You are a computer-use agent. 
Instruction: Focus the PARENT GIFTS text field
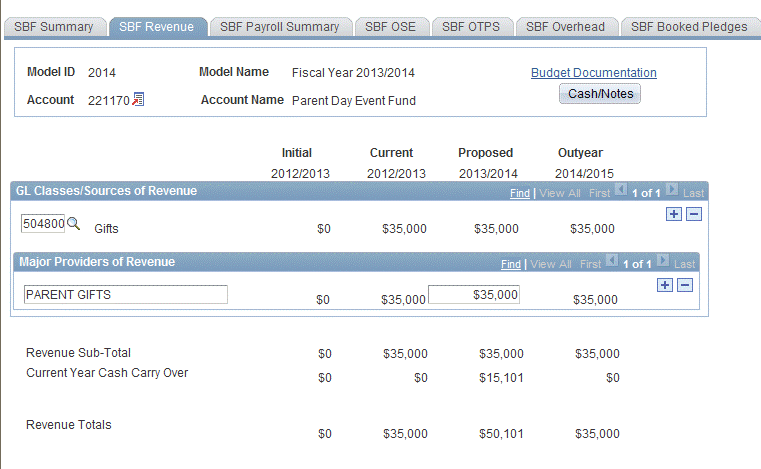[125, 294]
